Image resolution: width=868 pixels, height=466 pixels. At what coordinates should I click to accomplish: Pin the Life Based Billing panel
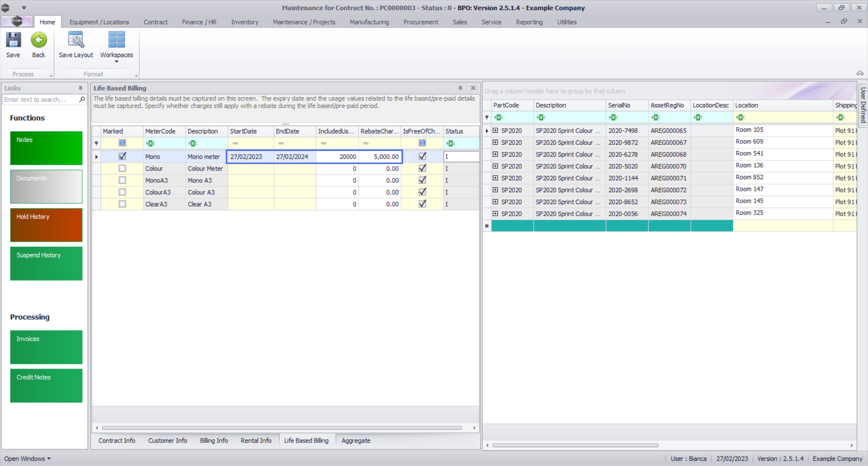click(x=460, y=88)
